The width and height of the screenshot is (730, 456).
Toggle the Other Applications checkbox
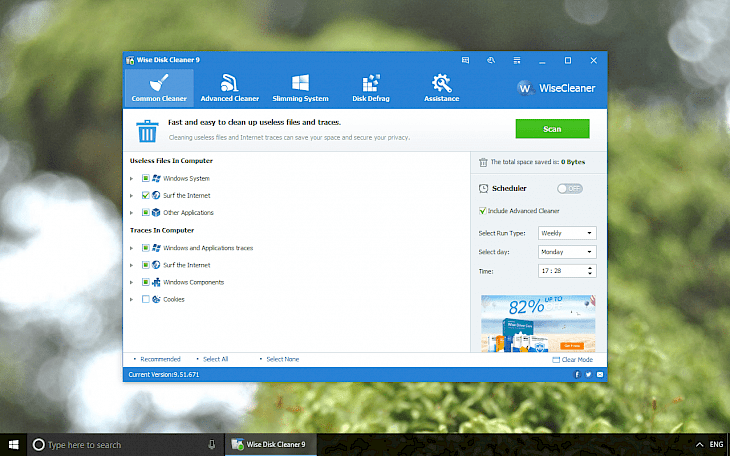[x=145, y=212]
